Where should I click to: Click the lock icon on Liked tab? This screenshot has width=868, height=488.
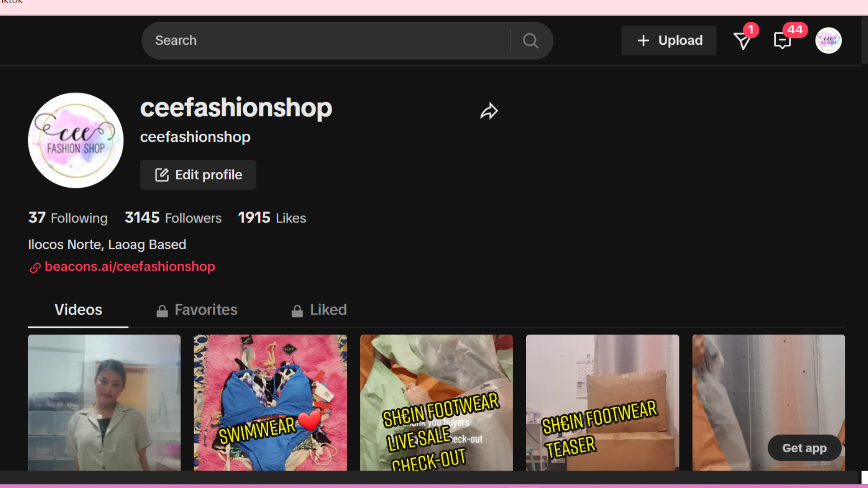[297, 311]
